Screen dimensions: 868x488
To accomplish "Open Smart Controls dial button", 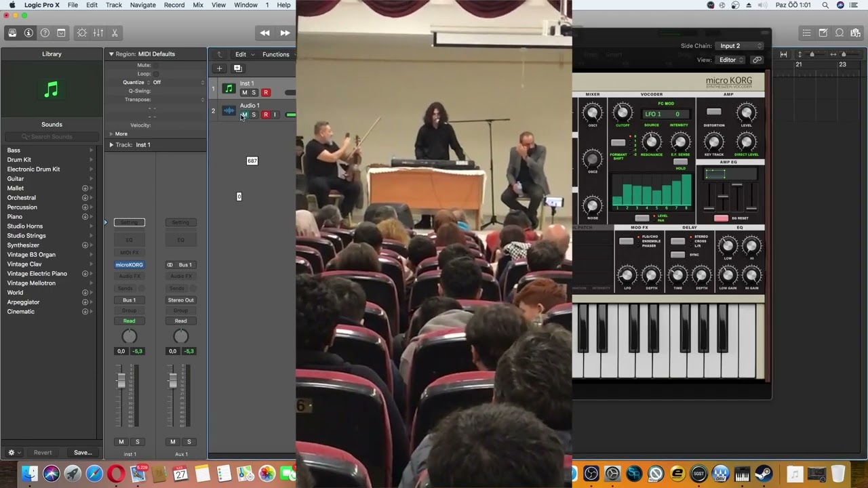I will coord(82,33).
